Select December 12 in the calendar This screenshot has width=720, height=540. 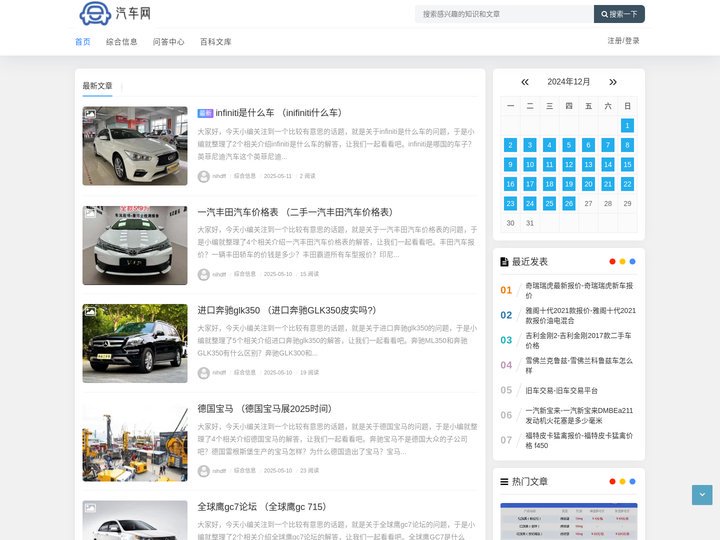click(568, 164)
